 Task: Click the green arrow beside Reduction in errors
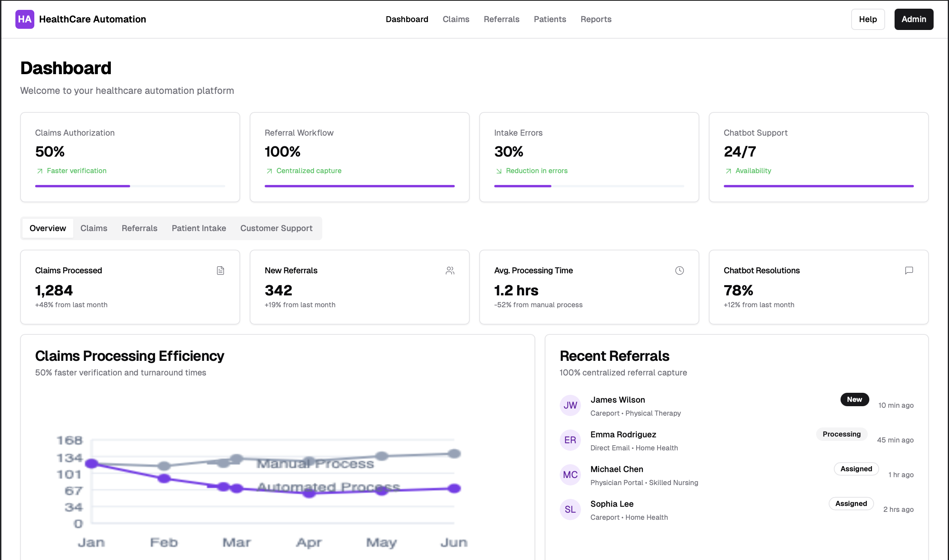(499, 171)
